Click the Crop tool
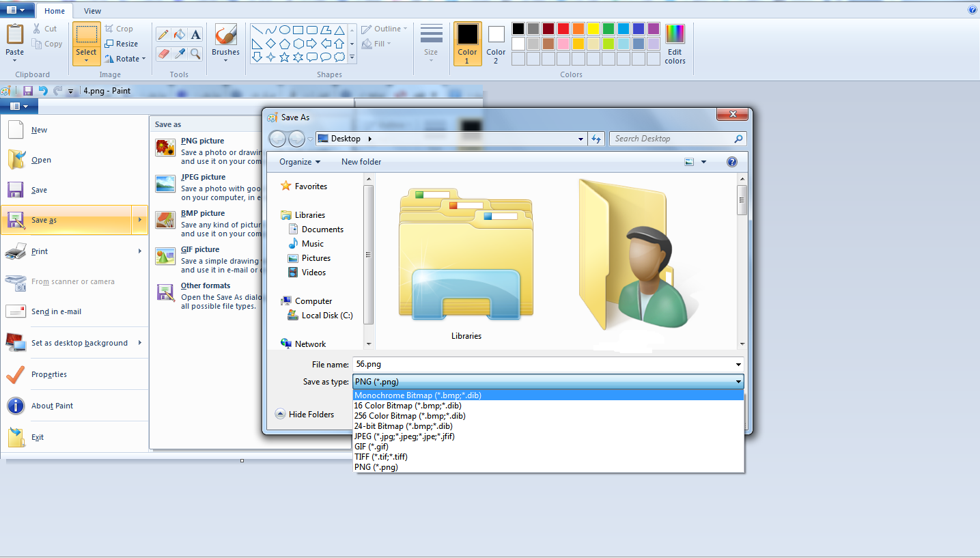Screen dimensions: 980x558 click(x=119, y=29)
